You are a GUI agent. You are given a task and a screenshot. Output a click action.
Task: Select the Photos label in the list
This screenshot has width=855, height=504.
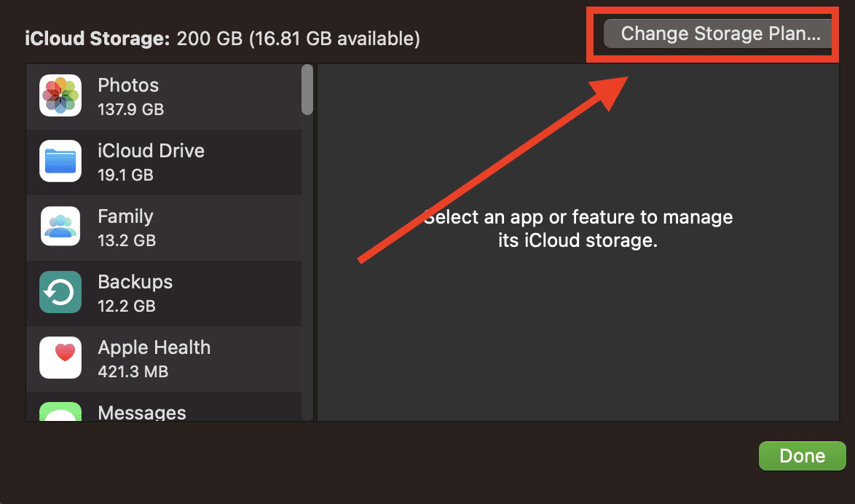pyautogui.click(x=128, y=85)
